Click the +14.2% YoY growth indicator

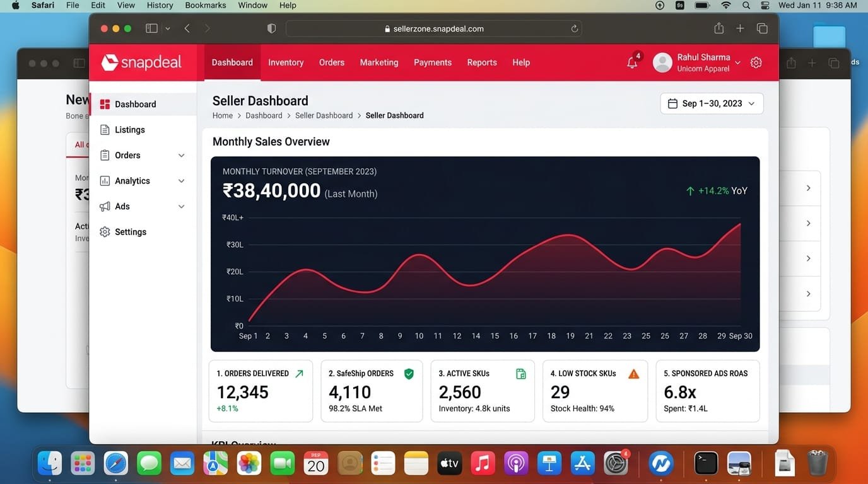[x=717, y=190]
